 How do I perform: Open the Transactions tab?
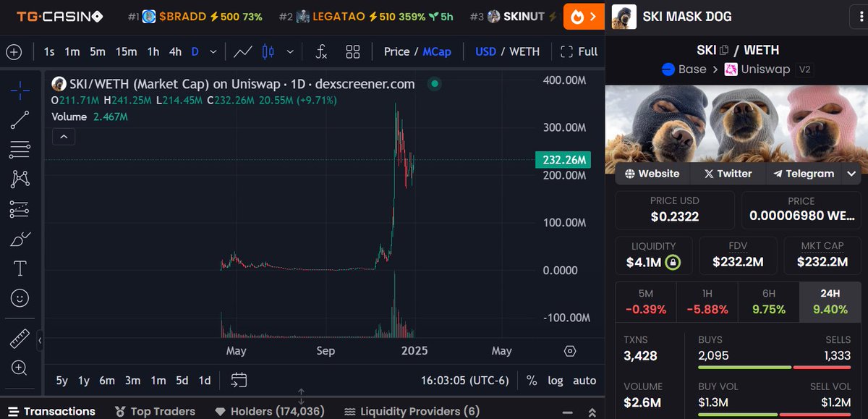click(51, 411)
